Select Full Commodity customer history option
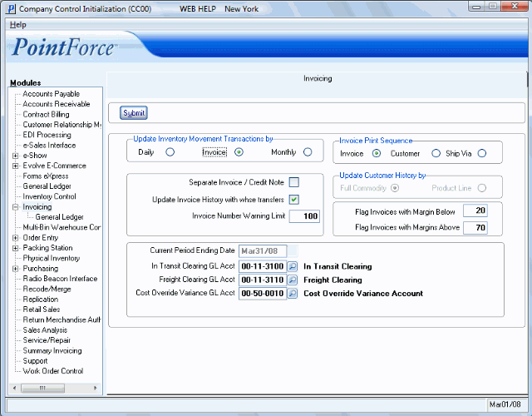532x416 pixels. click(395, 188)
